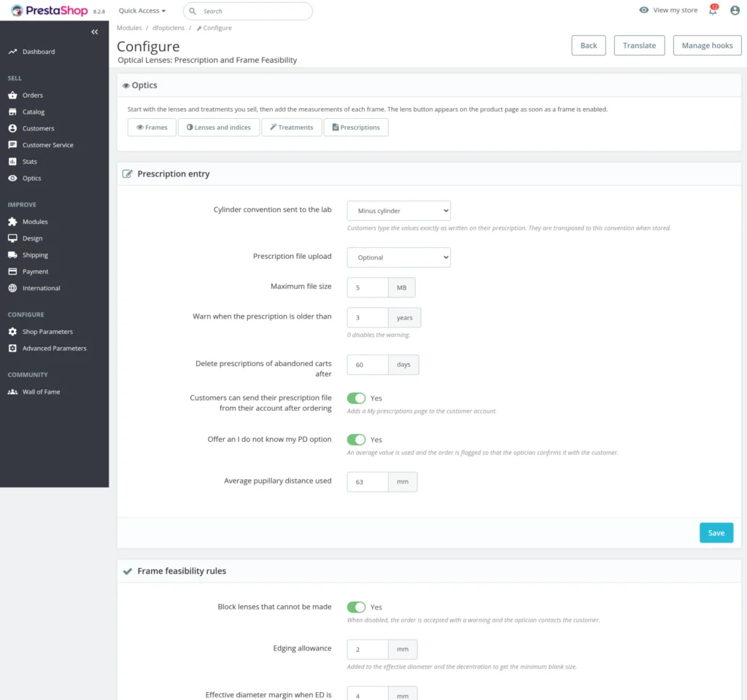747x700 pixels.
Task: Click the Stats chart icon
Action: 12,161
